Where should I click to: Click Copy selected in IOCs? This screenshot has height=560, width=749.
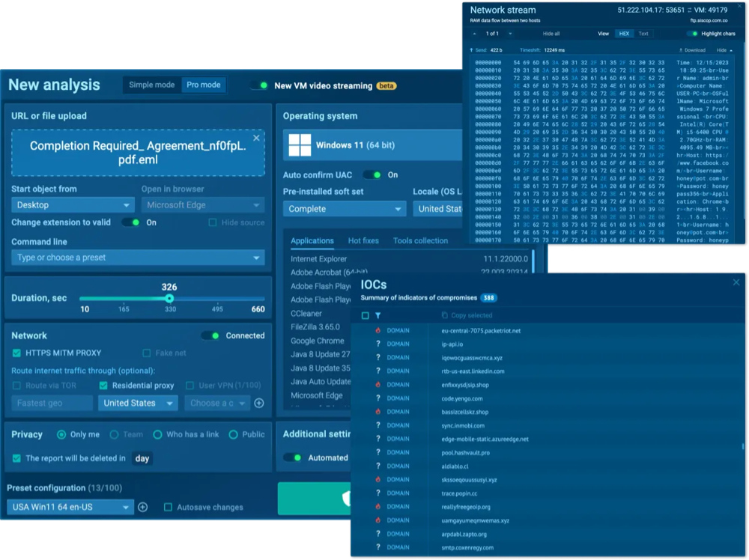[471, 315]
